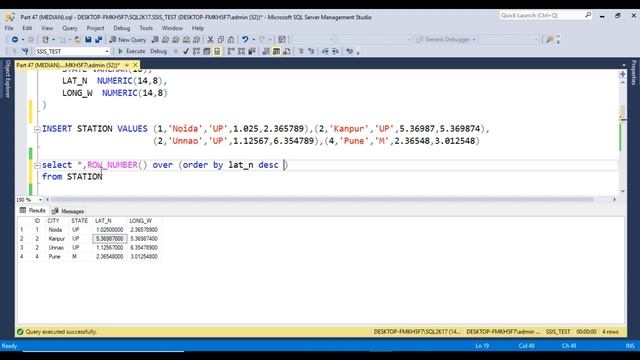Click the Analysis Services MDX Query icon

[165, 40]
